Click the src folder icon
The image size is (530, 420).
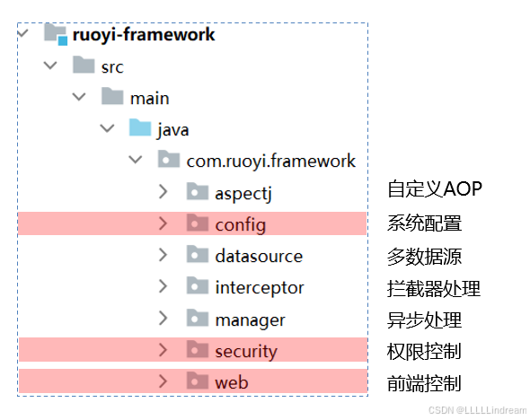coord(84,65)
